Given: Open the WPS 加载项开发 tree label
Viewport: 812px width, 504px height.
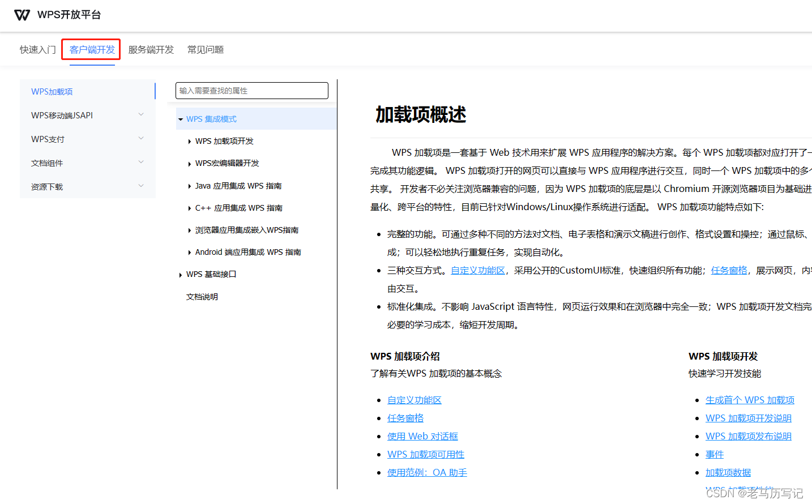Looking at the screenshot, I should tap(224, 141).
